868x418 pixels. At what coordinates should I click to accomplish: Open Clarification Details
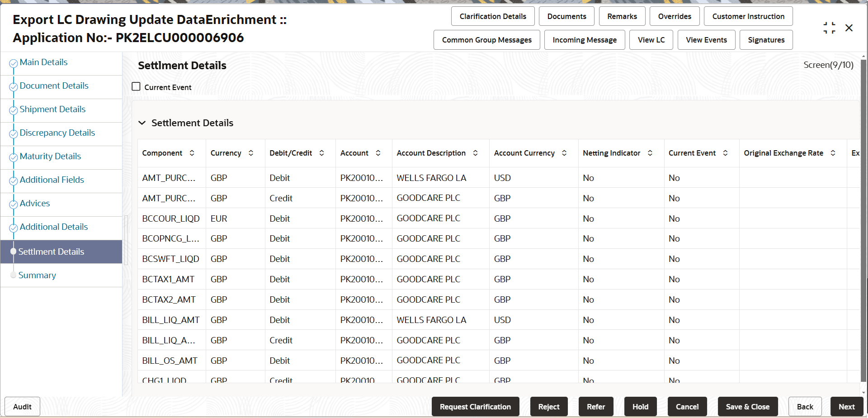tap(493, 16)
